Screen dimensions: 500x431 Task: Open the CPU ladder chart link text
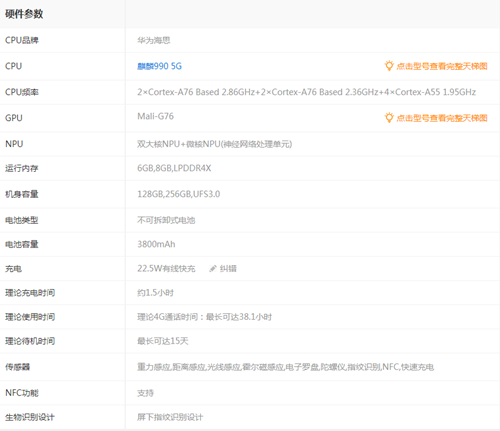click(442, 66)
